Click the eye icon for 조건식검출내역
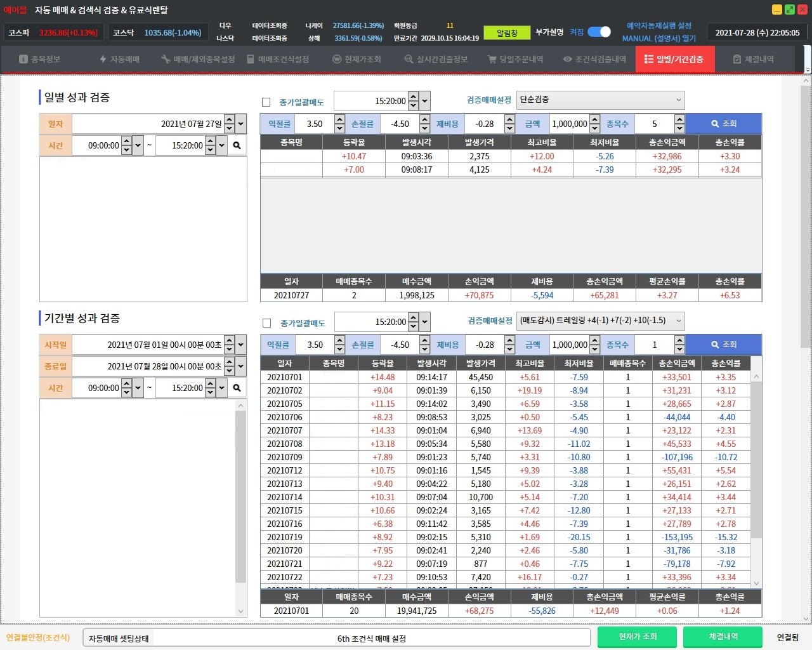 (x=567, y=59)
